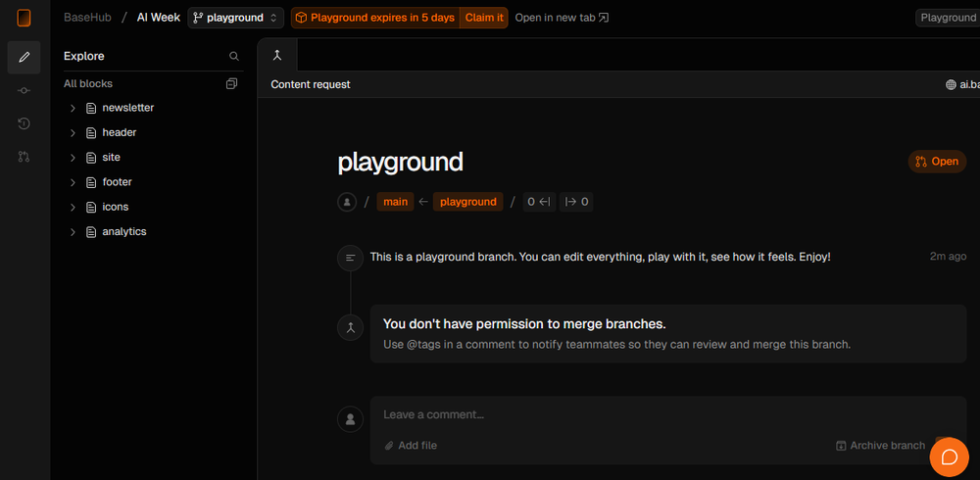This screenshot has height=480, width=980.
Task: Click the collapse all blocks icon
Action: [x=232, y=83]
